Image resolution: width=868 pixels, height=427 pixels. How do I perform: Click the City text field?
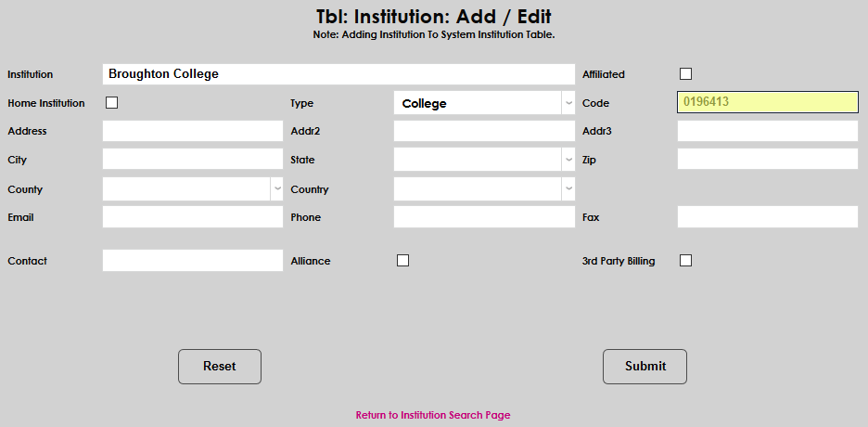[x=193, y=160]
